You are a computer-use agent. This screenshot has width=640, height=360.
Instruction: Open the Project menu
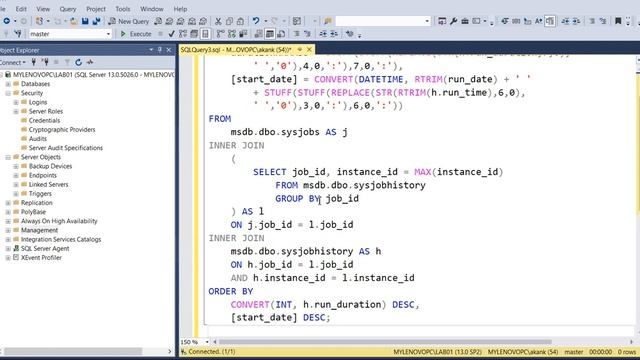click(x=96, y=9)
